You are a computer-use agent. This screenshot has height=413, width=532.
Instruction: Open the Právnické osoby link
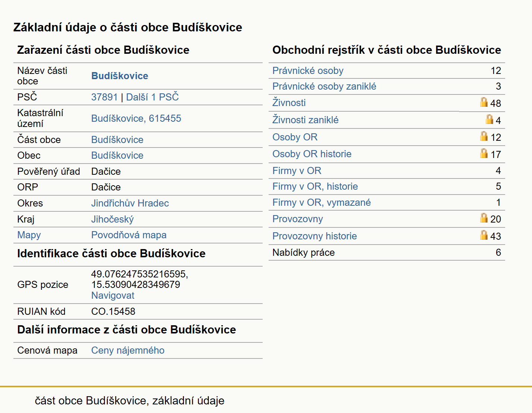pos(308,71)
